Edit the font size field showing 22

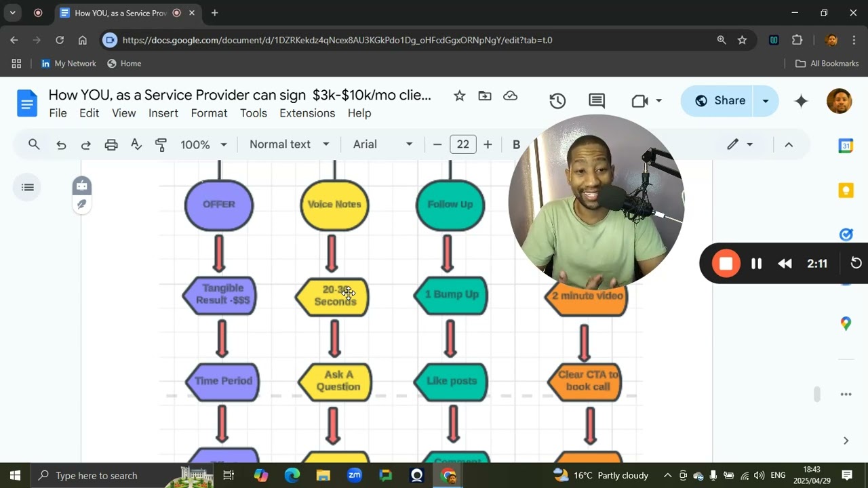463,144
